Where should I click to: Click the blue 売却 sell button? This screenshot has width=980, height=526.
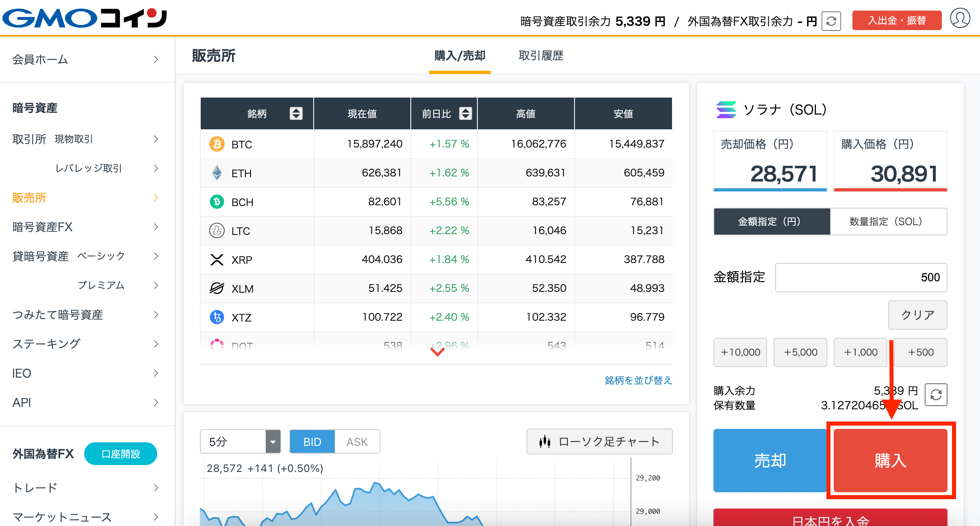[770, 461]
